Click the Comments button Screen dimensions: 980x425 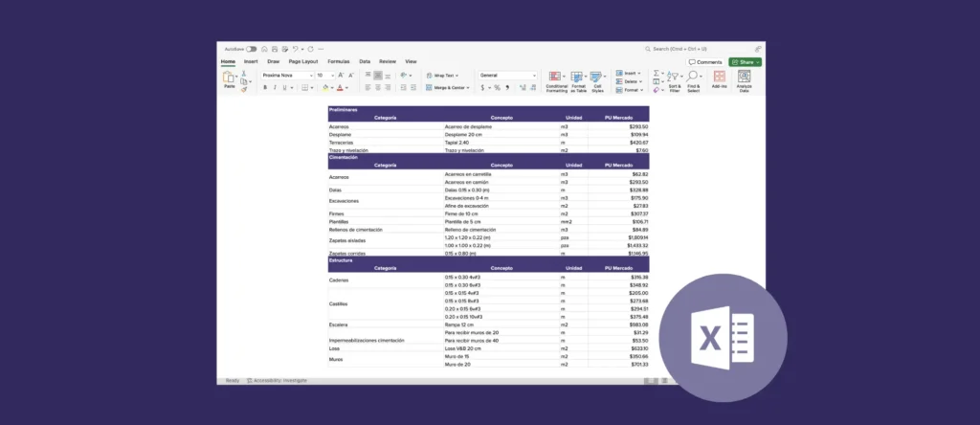point(705,61)
